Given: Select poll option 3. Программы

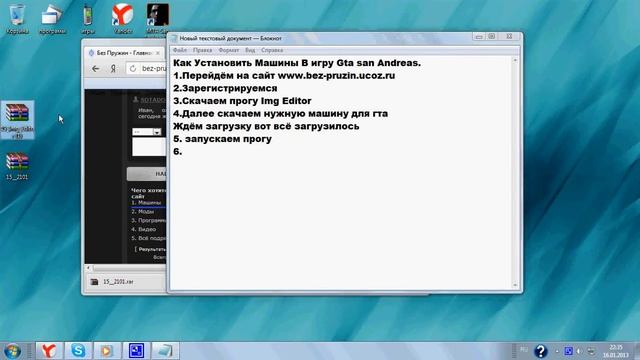Looking at the screenshot, I should coord(149,220).
